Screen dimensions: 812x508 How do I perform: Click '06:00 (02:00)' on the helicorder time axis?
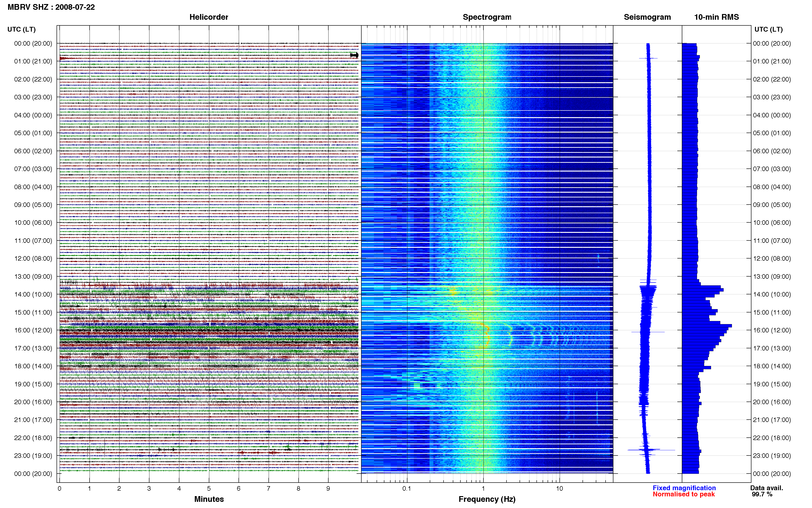point(33,151)
